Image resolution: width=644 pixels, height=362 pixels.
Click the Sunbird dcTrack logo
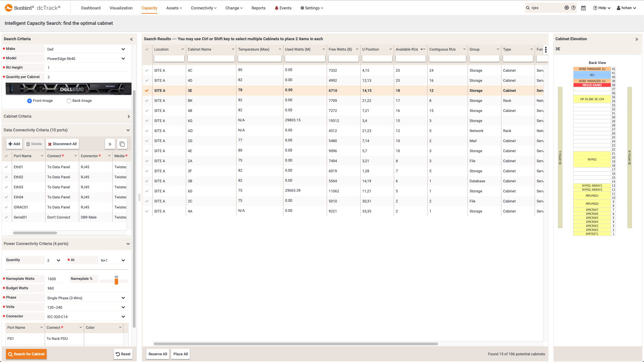point(32,7)
